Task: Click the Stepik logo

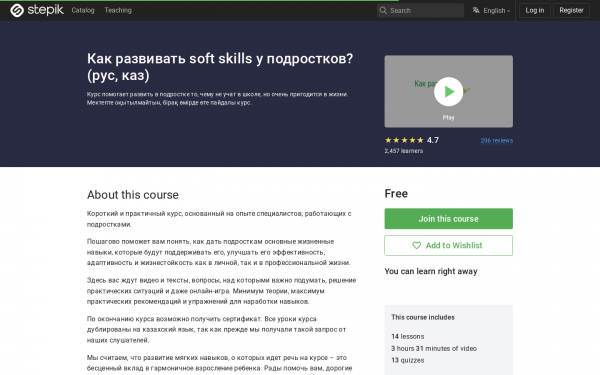Action: coord(37,10)
